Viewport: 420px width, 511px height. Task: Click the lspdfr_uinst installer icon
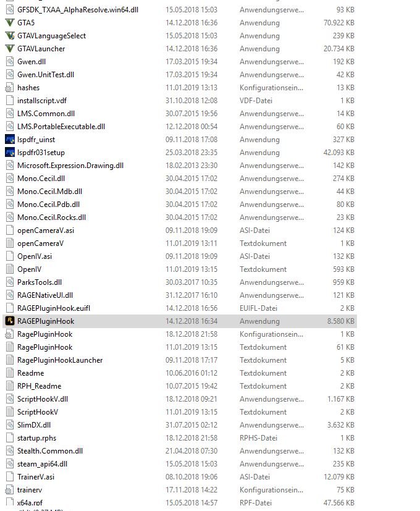point(10,140)
